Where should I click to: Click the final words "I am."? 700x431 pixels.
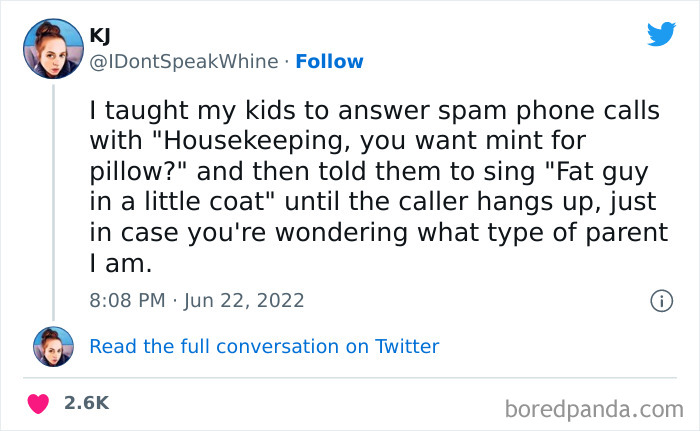(117, 262)
